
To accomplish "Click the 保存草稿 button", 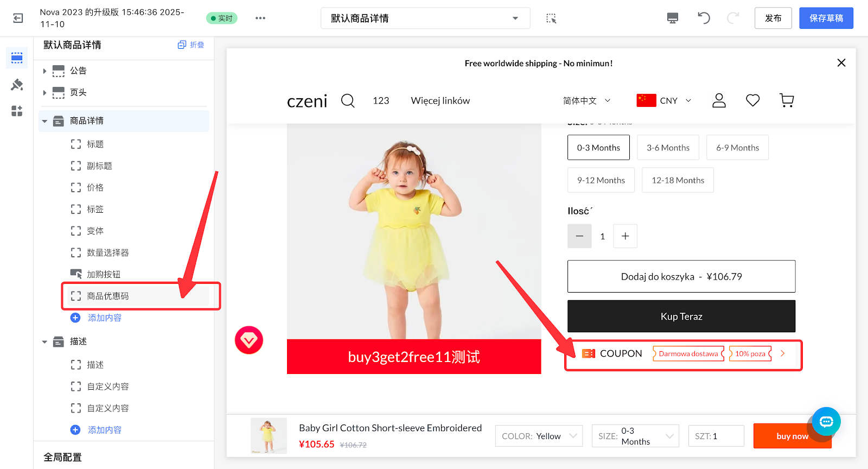I will [826, 18].
